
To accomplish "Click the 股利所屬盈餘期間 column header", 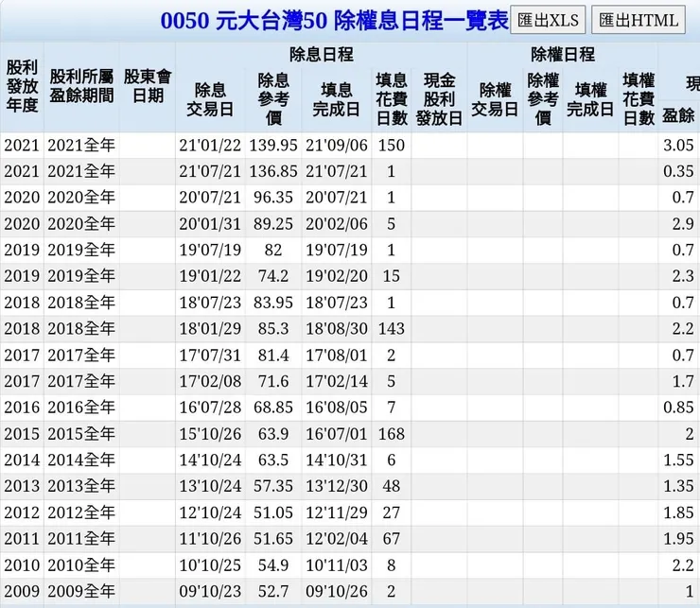I will pos(81,86).
